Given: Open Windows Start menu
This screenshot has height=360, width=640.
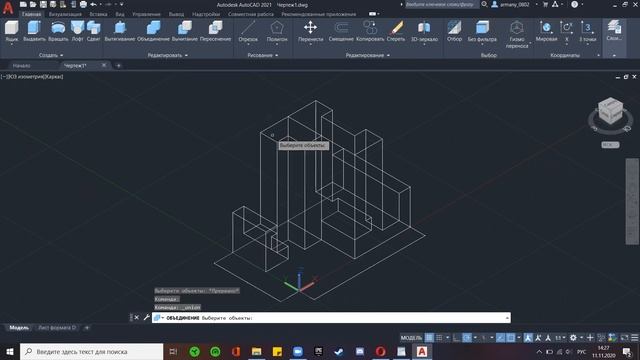Looking at the screenshot, I should [9, 351].
